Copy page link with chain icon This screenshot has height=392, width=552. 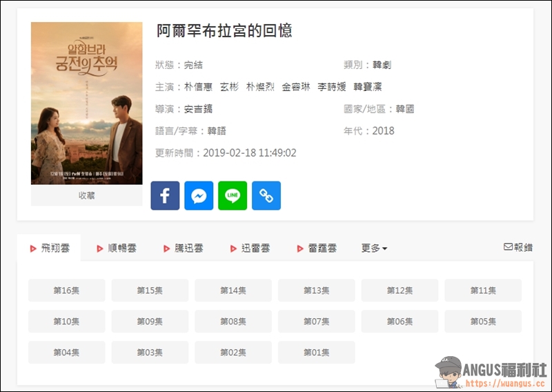266,195
